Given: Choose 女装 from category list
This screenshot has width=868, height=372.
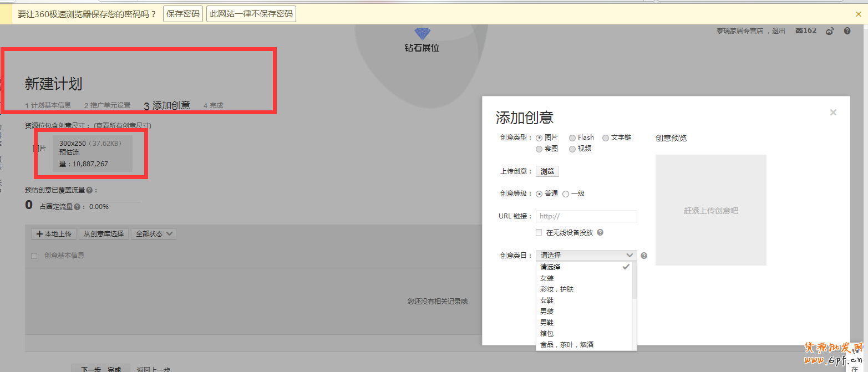Looking at the screenshot, I should [x=547, y=278].
